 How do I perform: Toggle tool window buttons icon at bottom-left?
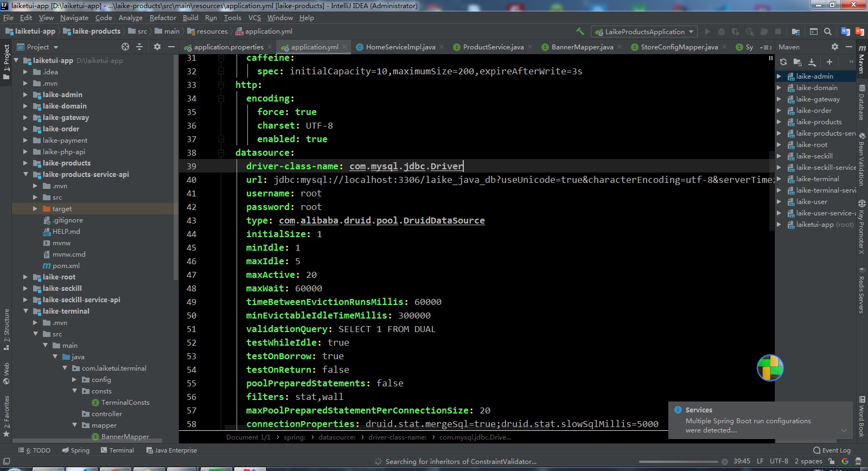(x=7, y=461)
